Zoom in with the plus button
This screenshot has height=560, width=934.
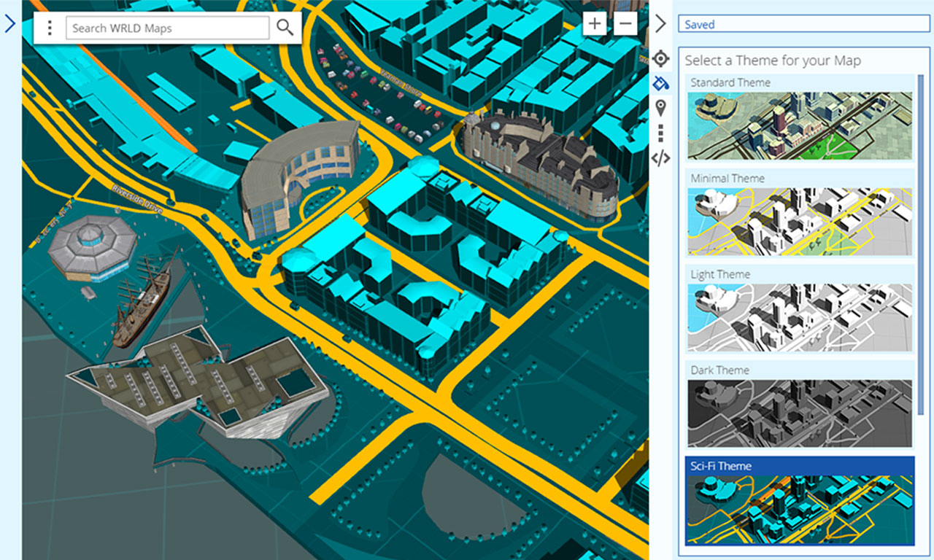pos(595,23)
